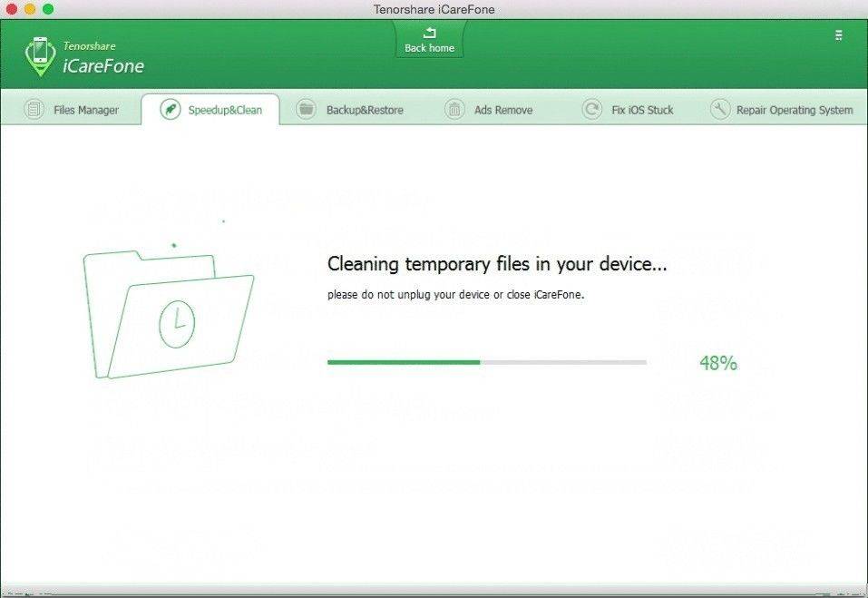Image resolution: width=868 pixels, height=598 pixels.
Task: Maximize the window with the green button
Action: [x=48, y=9]
